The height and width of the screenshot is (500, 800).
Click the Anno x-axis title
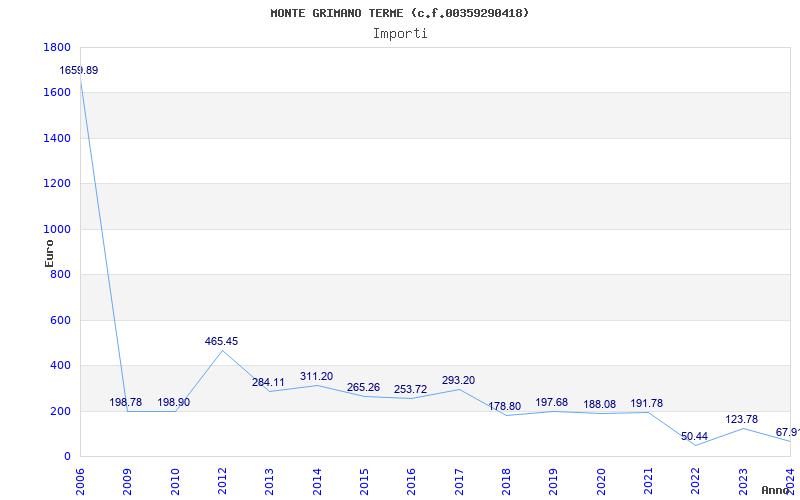(775, 490)
